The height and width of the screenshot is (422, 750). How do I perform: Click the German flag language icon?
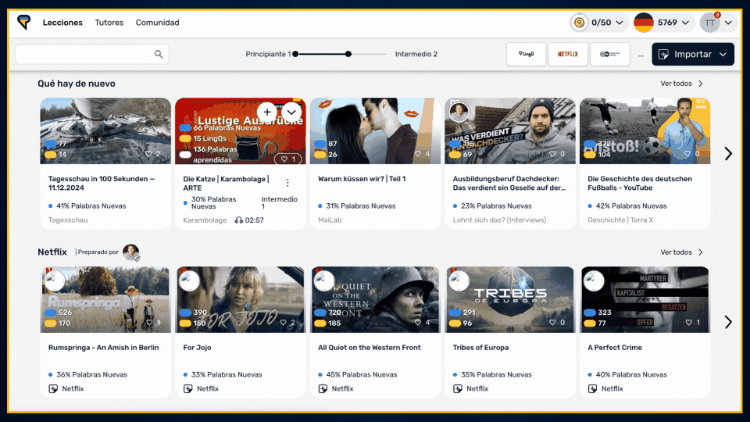click(643, 22)
